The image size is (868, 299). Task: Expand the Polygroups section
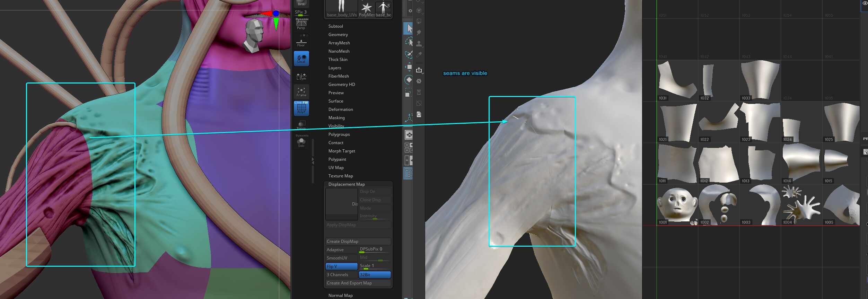coord(339,134)
